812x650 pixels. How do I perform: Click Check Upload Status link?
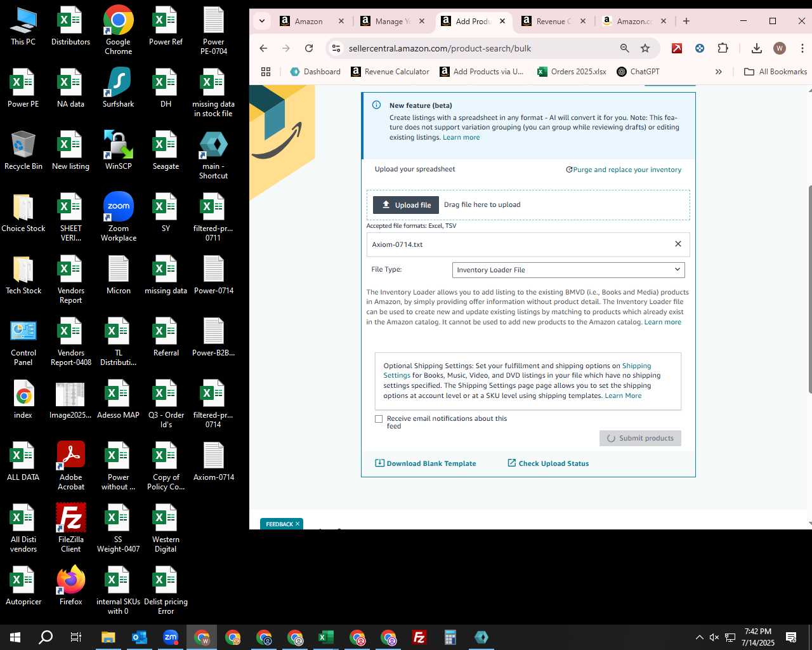[548, 463]
